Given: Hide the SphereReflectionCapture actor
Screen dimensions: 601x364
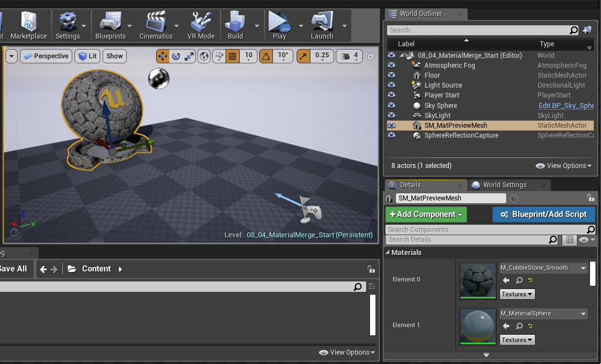Looking at the screenshot, I should point(391,135).
